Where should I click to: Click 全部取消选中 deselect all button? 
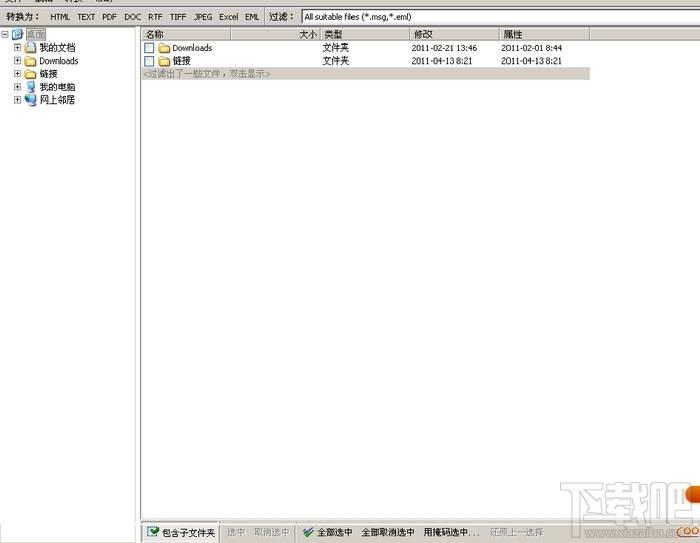point(388,532)
